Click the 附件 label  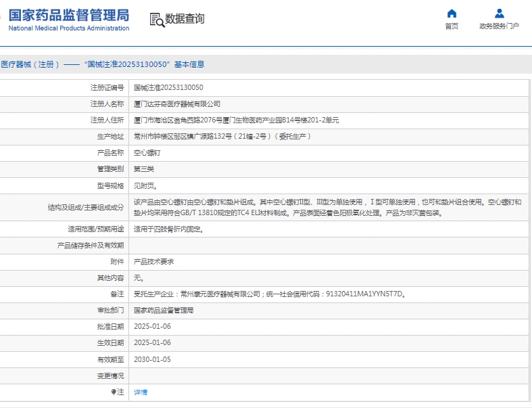coord(118,262)
